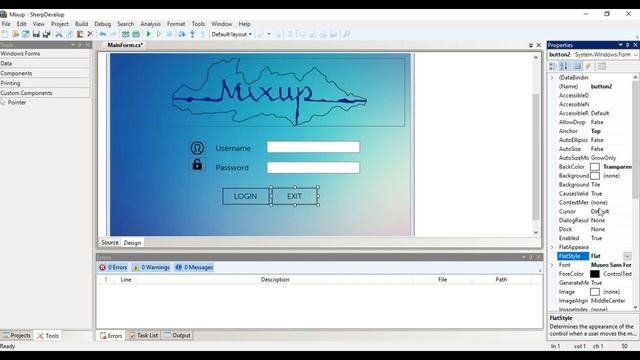Image resolution: width=640 pixels, height=360 pixels.
Task: Paste using the clipboard toolbar icon
Action: pos(80,34)
